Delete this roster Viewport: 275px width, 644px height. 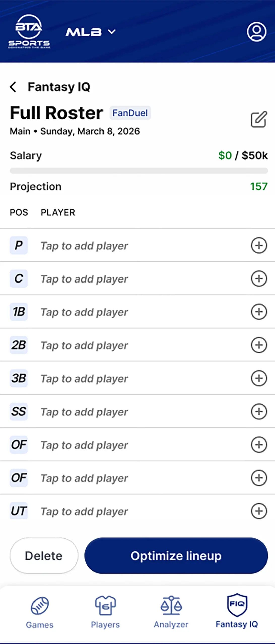pyautogui.click(x=44, y=555)
